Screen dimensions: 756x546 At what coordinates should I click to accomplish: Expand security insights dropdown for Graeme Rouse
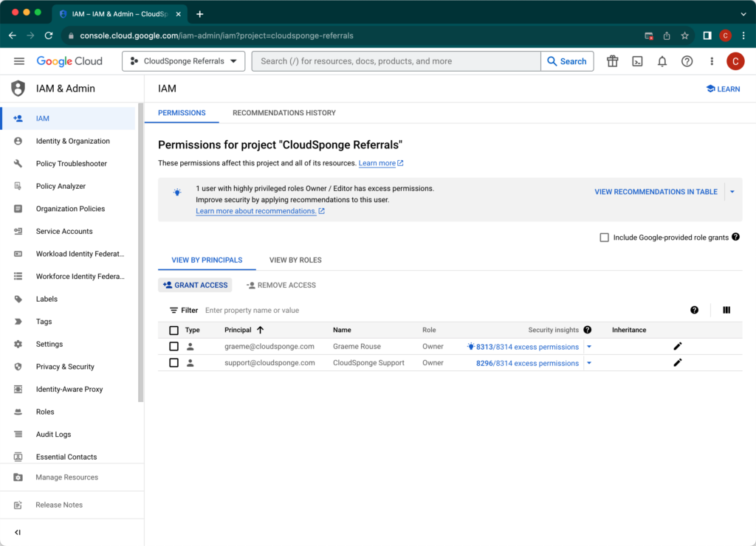point(589,347)
